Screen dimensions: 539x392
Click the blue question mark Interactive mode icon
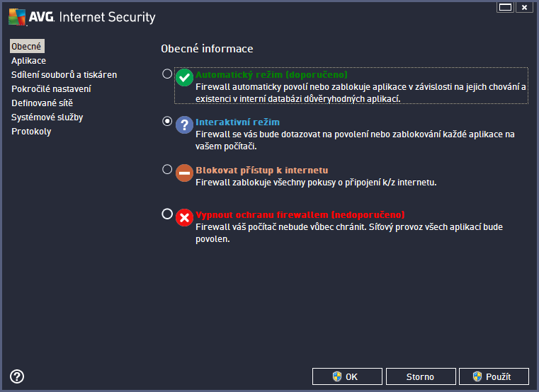(184, 125)
